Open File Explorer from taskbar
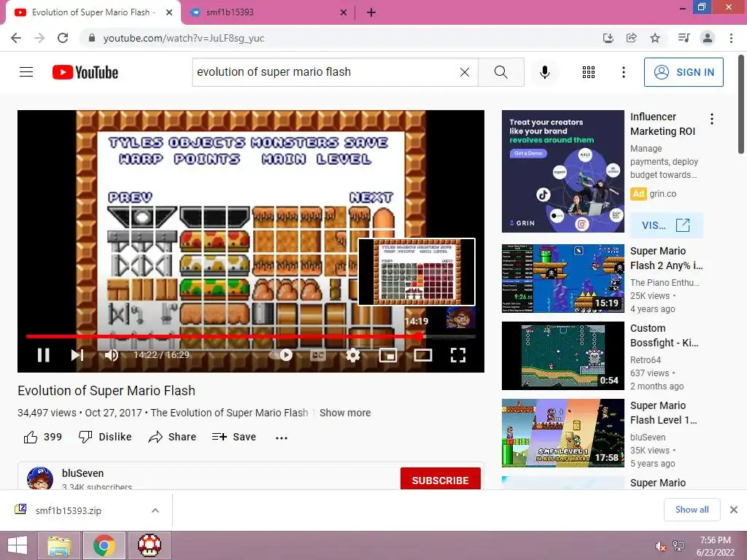 [60, 545]
